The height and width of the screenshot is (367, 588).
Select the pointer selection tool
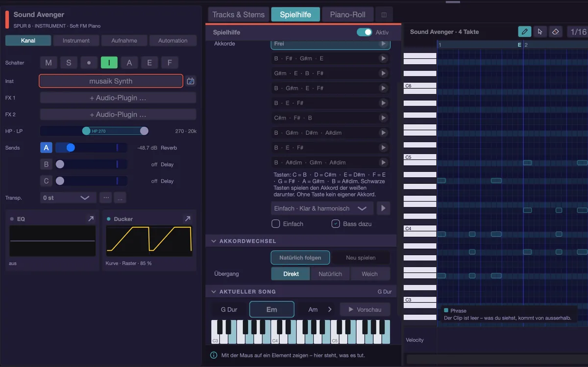[x=540, y=32]
